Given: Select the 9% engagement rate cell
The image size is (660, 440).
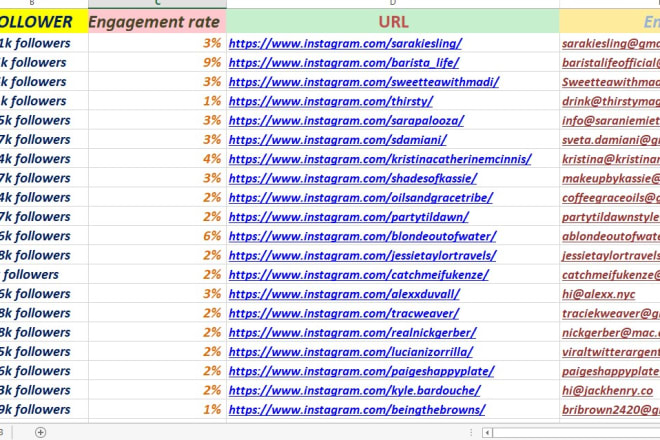Looking at the screenshot, I should 157,62.
